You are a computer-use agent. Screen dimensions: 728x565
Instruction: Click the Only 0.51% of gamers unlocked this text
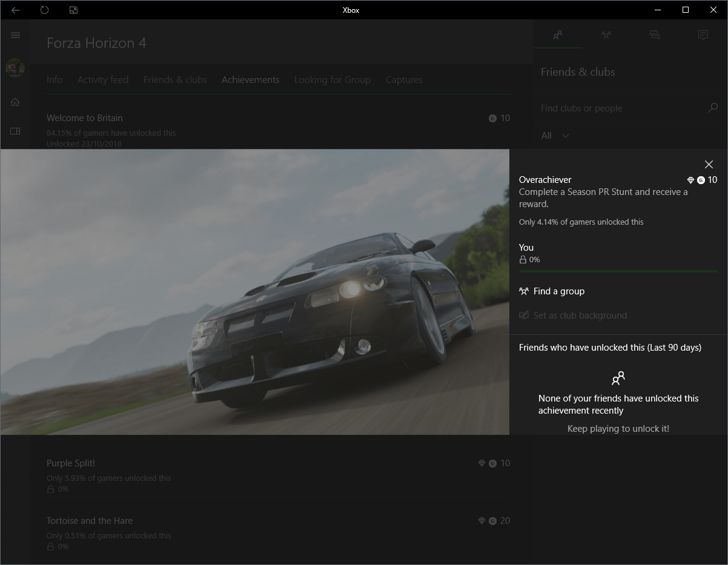point(109,535)
